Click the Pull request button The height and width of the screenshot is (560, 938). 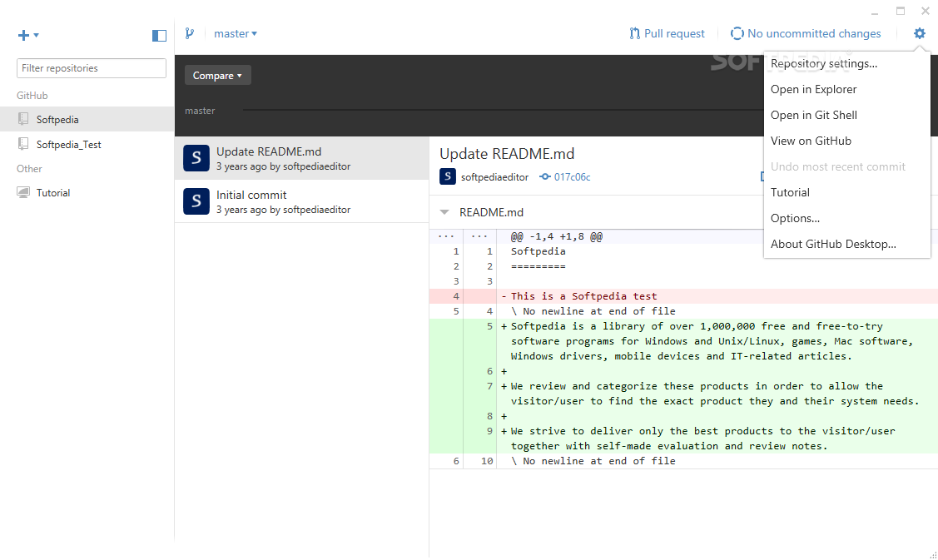pos(667,33)
